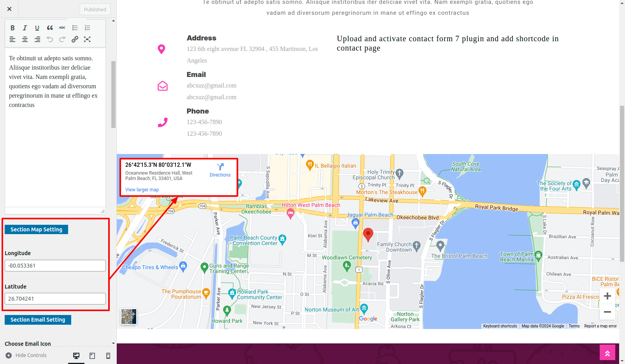Select the first abcxuz@gmail.com email text
The width and height of the screenshot is (625, 364).
tap(211, 86)
